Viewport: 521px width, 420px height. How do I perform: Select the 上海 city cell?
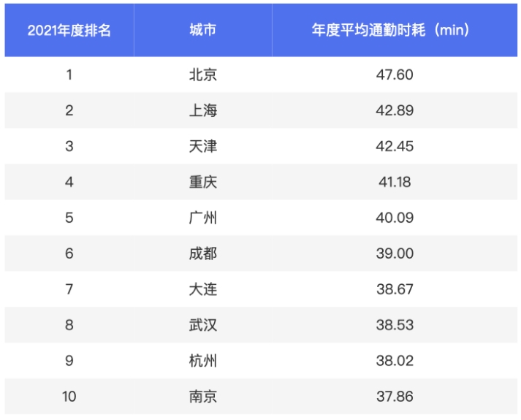point(202,110)
